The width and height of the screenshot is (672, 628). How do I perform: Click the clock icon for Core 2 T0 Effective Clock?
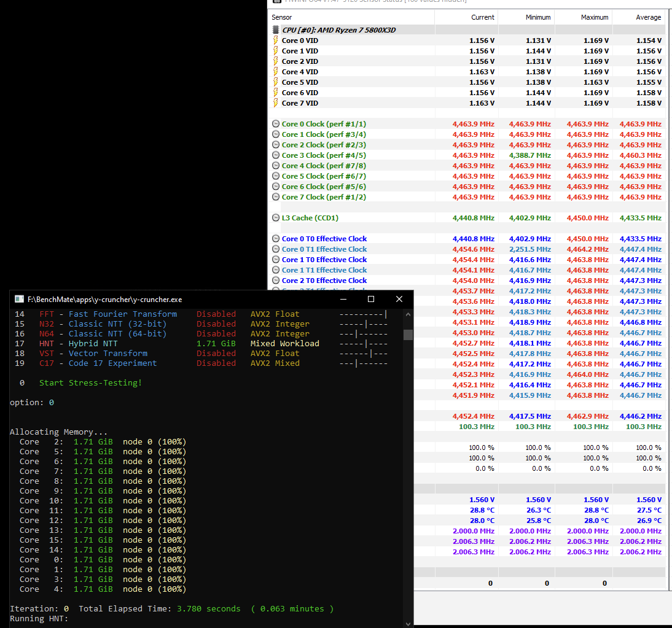(x=276, y=280)
